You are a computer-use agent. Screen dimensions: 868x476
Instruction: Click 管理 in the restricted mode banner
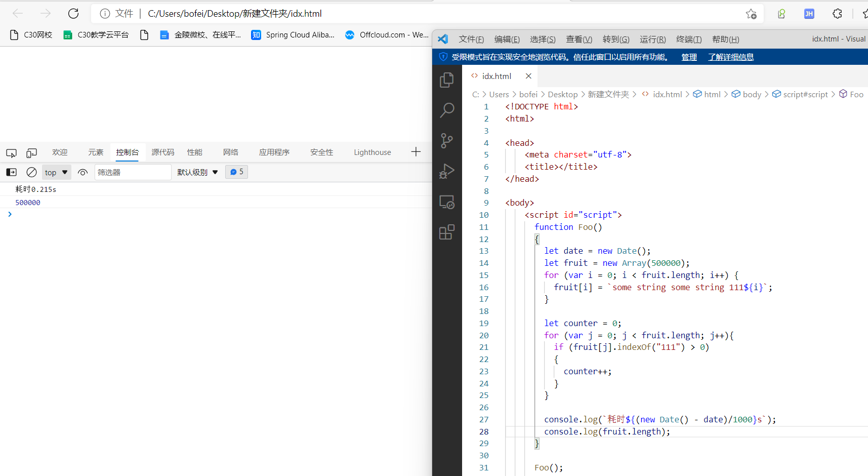coord(688,57)
